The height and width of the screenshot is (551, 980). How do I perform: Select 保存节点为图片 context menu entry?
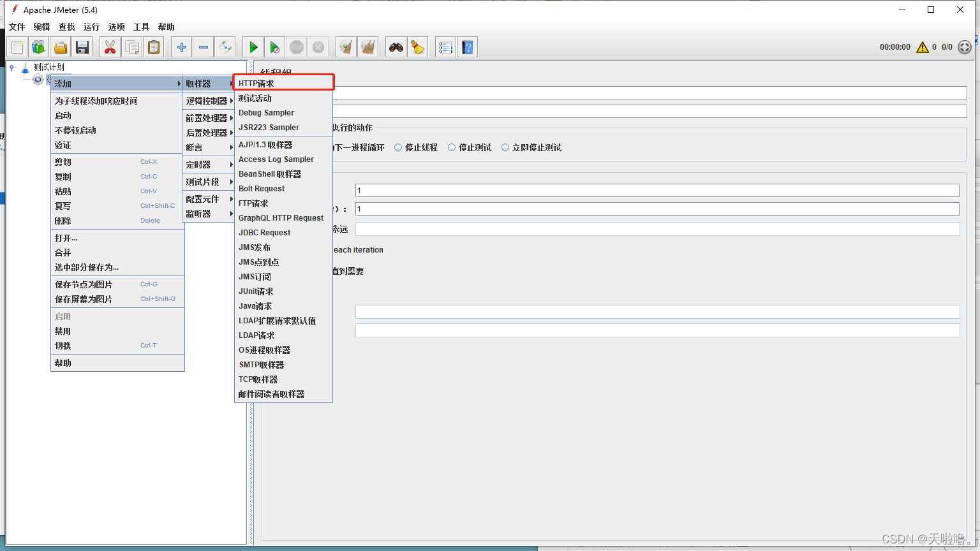117,284
